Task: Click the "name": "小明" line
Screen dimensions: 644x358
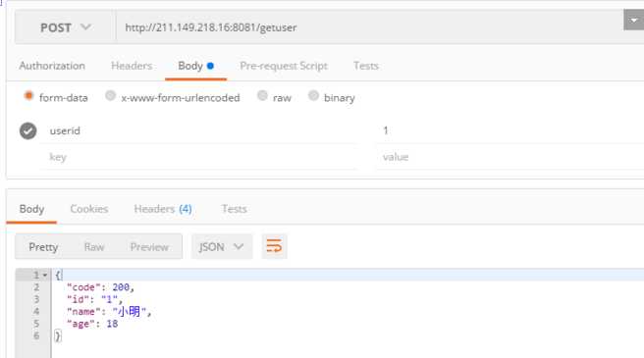Action: tap(109, 312)
